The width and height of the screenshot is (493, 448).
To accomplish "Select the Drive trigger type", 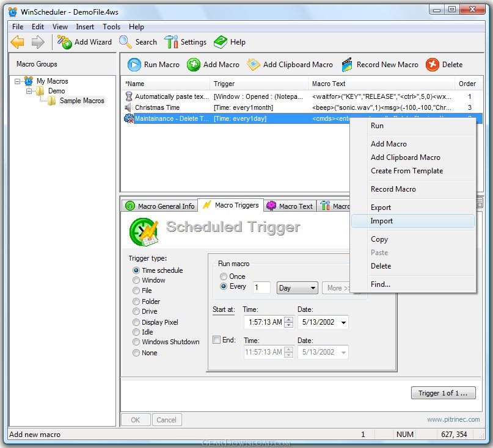I will coord(136,311).
